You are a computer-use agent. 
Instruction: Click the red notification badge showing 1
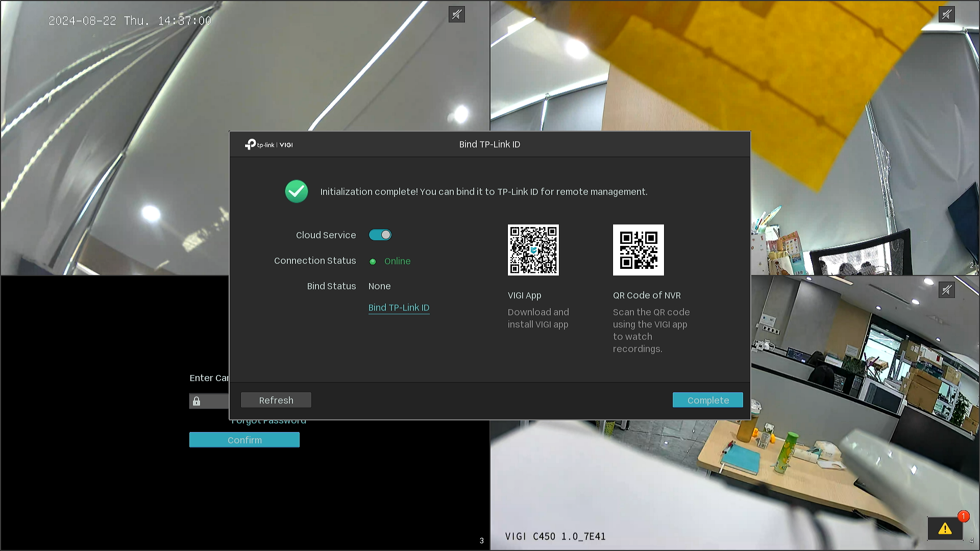point(963,516)
